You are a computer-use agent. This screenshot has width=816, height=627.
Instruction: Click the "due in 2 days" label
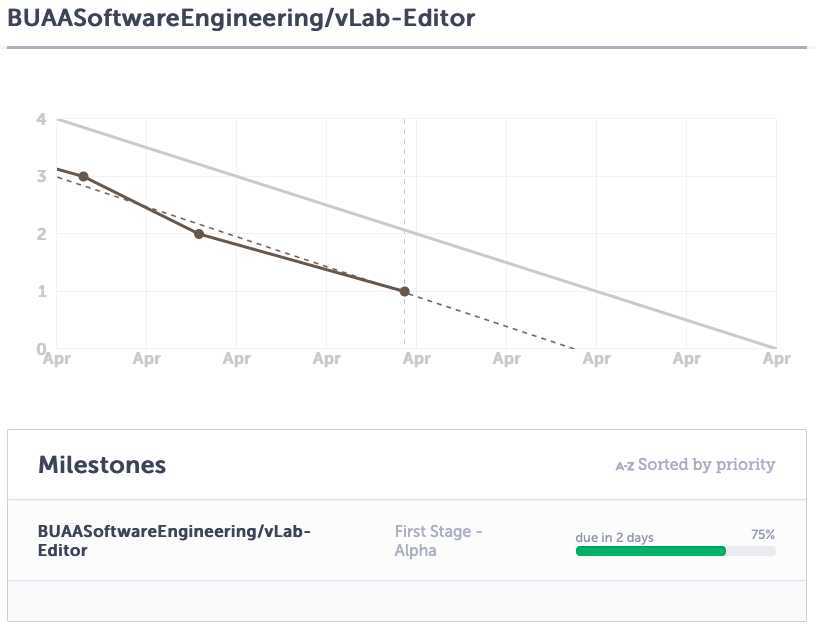[614, 537]
